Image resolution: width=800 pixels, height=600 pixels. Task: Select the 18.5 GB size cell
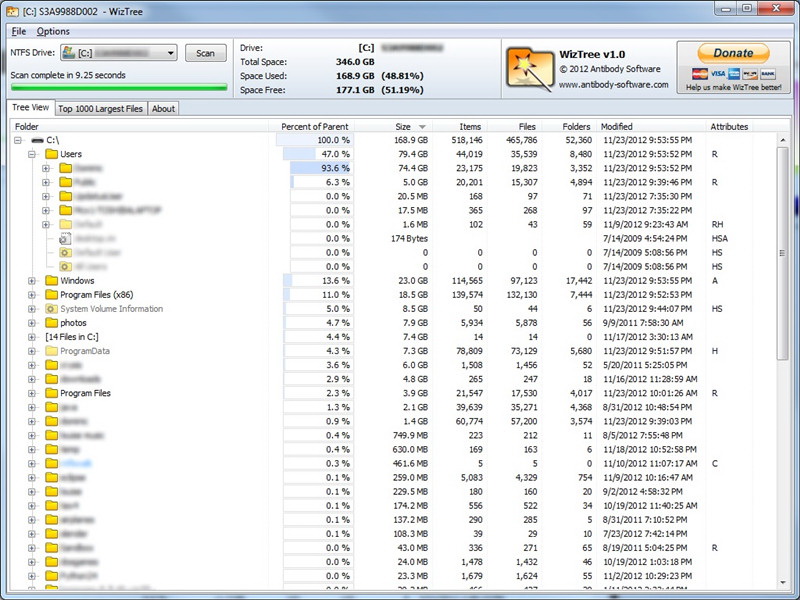point(413,294)
